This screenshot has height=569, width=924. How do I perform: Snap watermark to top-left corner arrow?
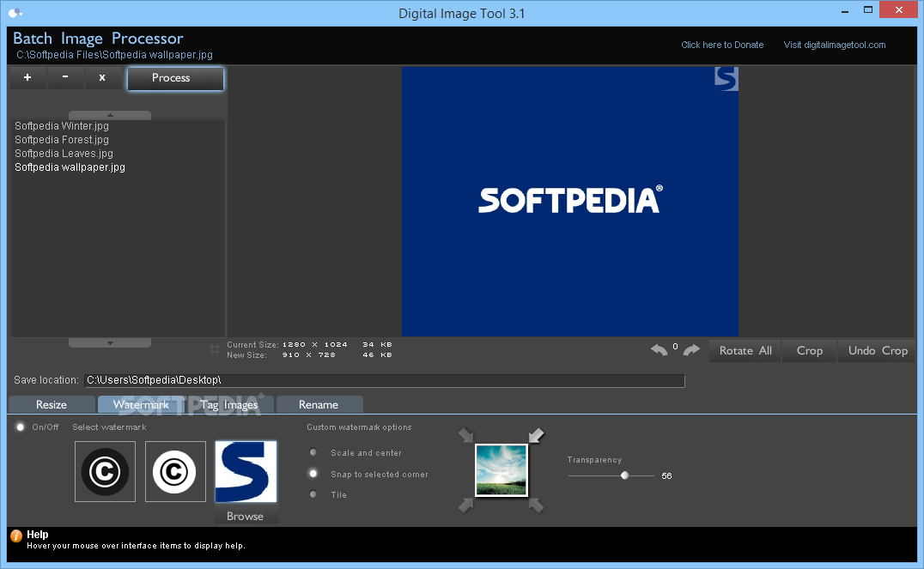(466, 435)
